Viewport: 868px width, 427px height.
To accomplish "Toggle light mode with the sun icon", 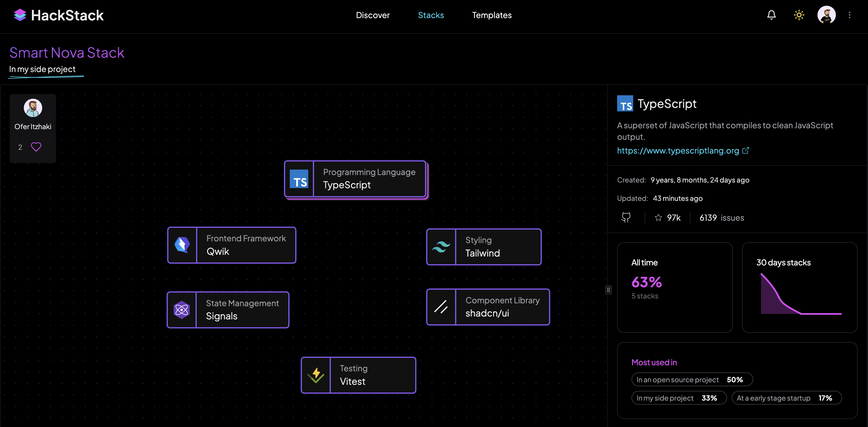I will tap(799, 15).
